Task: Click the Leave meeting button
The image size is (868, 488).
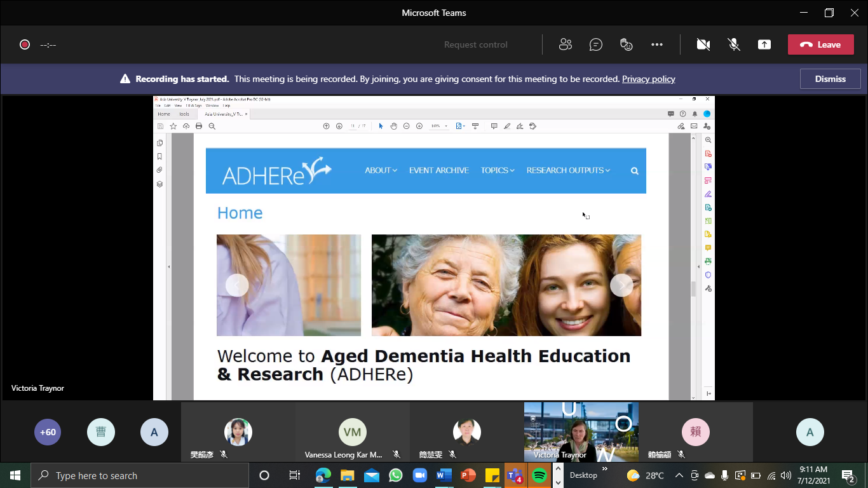Action: (x=820, y=44)
